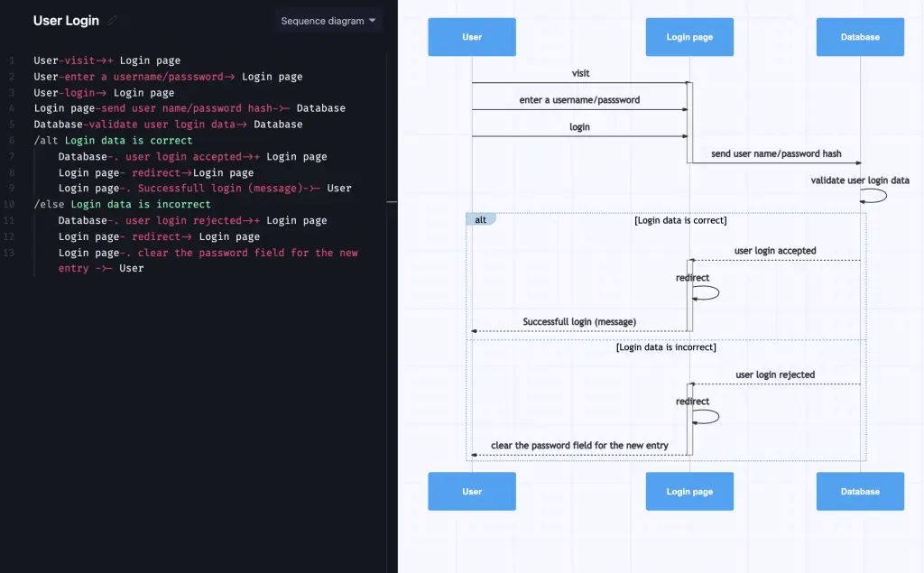Click code line 'user login rejected' in editor

(192, 220)
